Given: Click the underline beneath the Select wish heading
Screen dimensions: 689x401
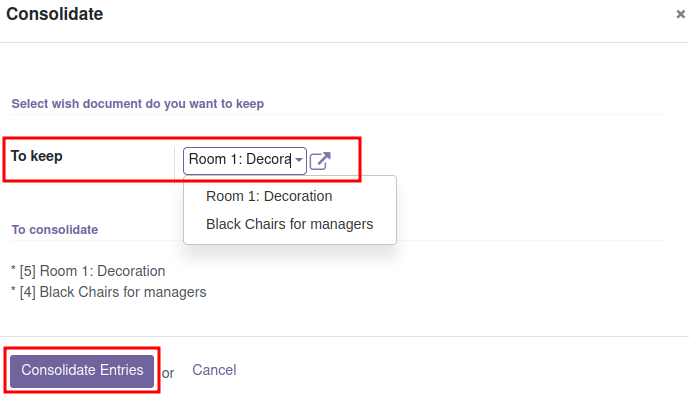Looking at the screenshot, I should [337, 115].
